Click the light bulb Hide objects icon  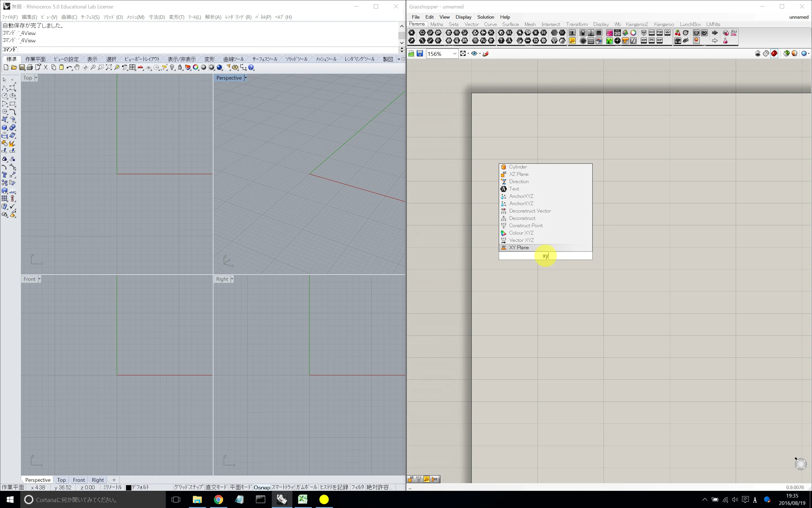172,67
